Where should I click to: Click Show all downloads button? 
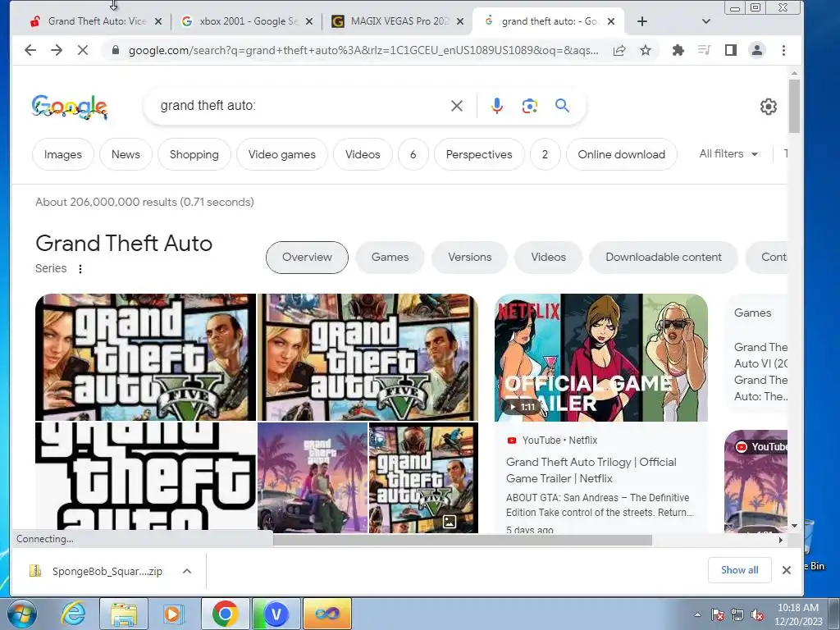click(x=739, y=570)
